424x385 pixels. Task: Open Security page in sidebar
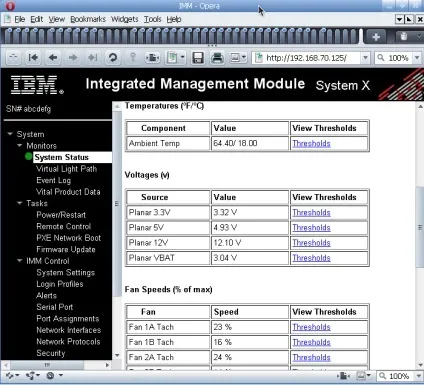coord(51,353)
